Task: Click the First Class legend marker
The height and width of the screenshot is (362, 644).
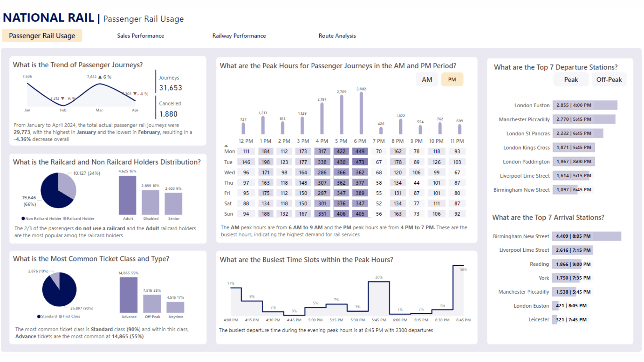Action: click(x=60, y=316)
